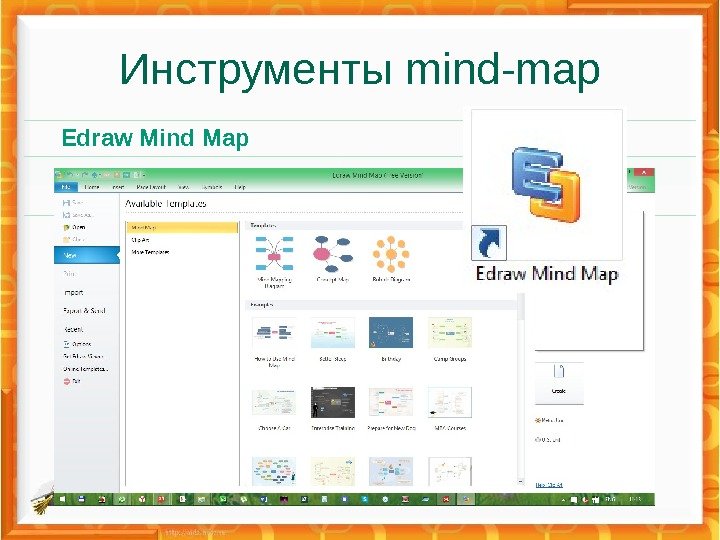Select Mind Map template category
Screen dimensions: 720x540
tap(182, 227)
